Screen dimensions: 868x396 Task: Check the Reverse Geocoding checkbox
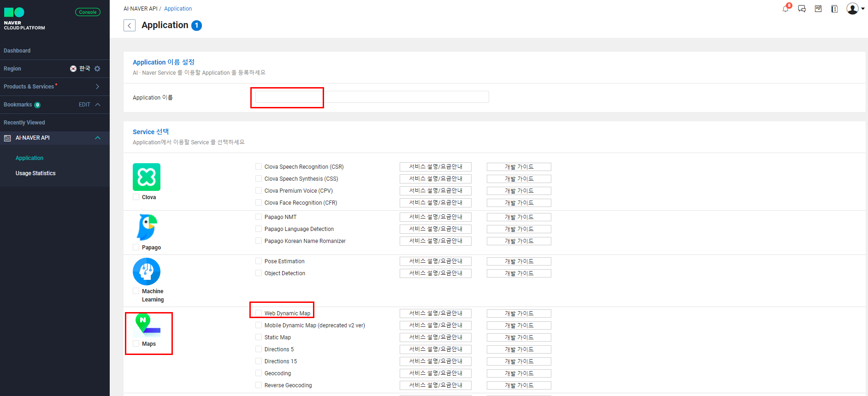(259, 385)
